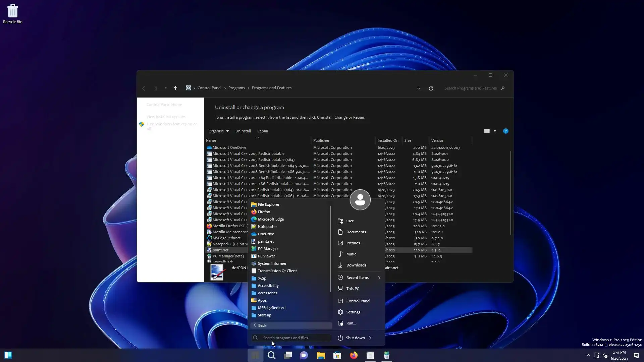The width and height of the screenshot is (644, 362).
Task: Launch the paint.net start menu entry
Action: click(x=265, y=241)
